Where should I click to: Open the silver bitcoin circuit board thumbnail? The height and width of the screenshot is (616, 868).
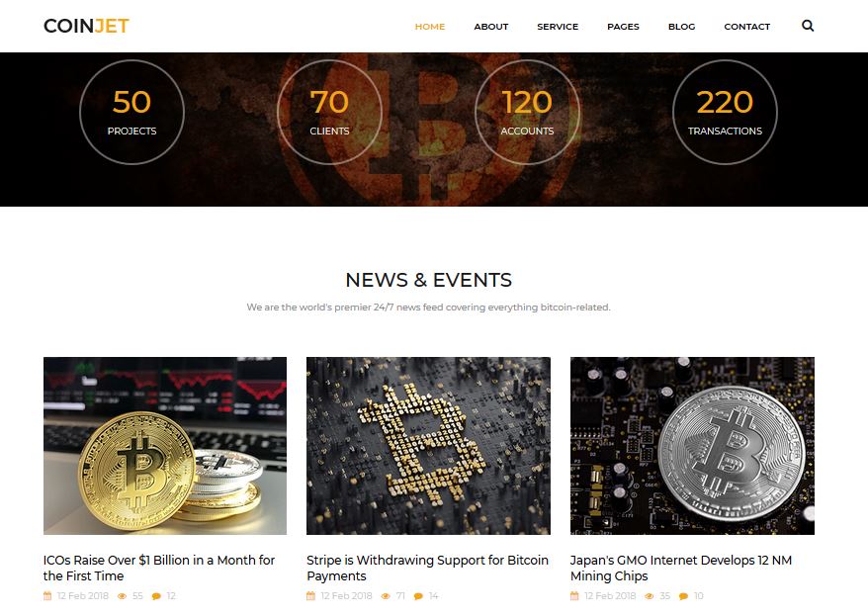(692, 446)
